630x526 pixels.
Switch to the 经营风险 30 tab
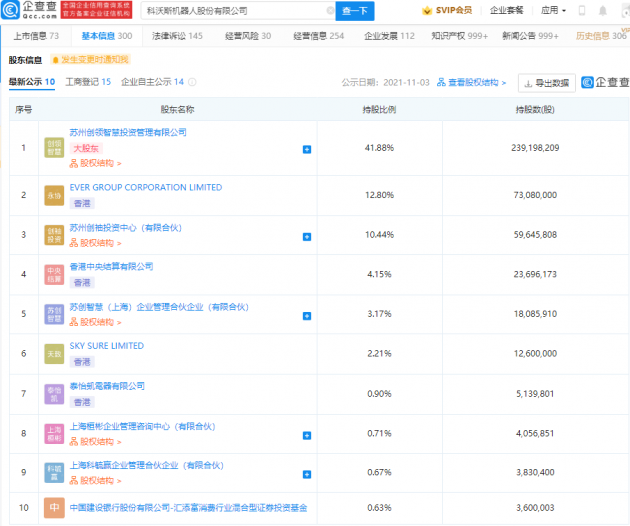pyautogui.click(x=248, y=36)
